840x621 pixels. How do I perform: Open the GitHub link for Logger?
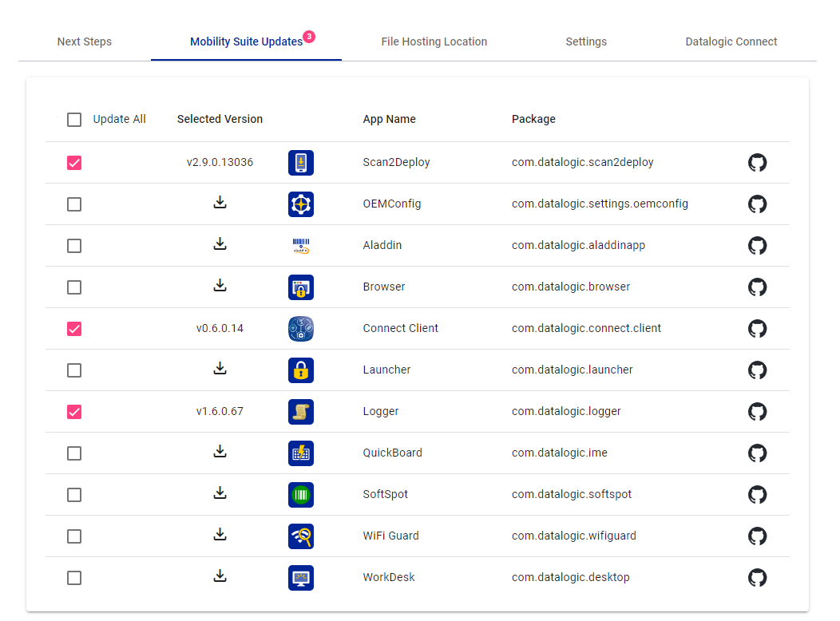tap(757, 411)
